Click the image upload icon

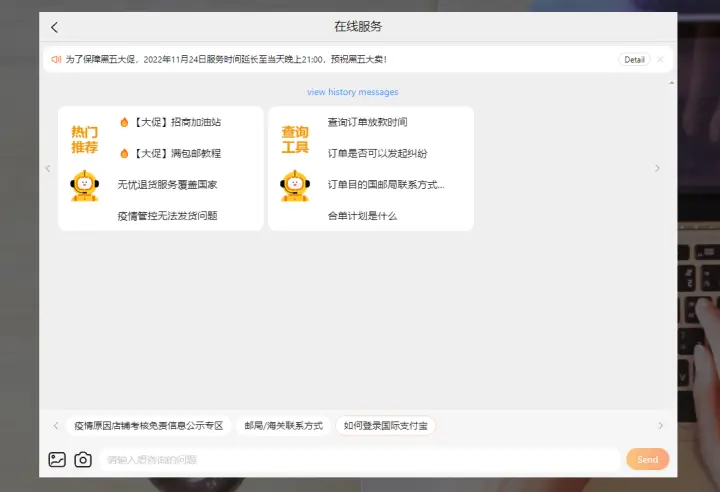pyautogui.click(x=57, y=460)
